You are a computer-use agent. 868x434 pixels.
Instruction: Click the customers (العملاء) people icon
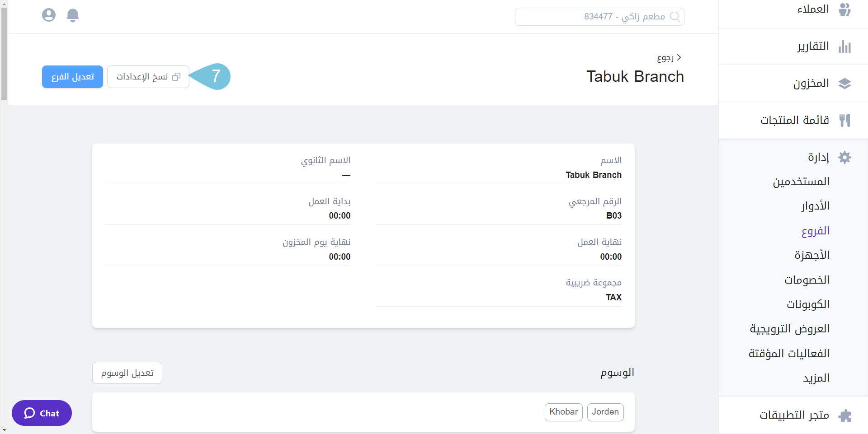click(844, 9)
